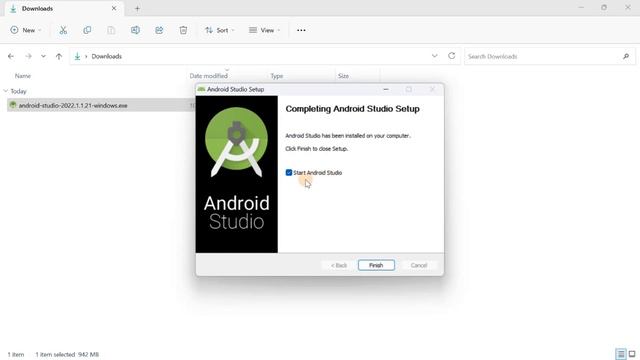The image size is (640, 360).
Task: Go up one folder level arrow
Action: tap(59, 56)
